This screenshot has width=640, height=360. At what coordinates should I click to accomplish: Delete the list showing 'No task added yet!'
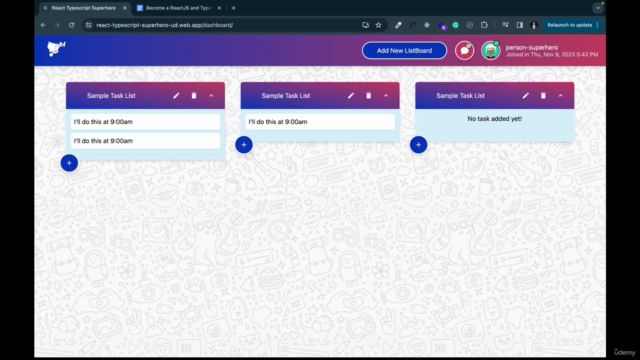543,96
